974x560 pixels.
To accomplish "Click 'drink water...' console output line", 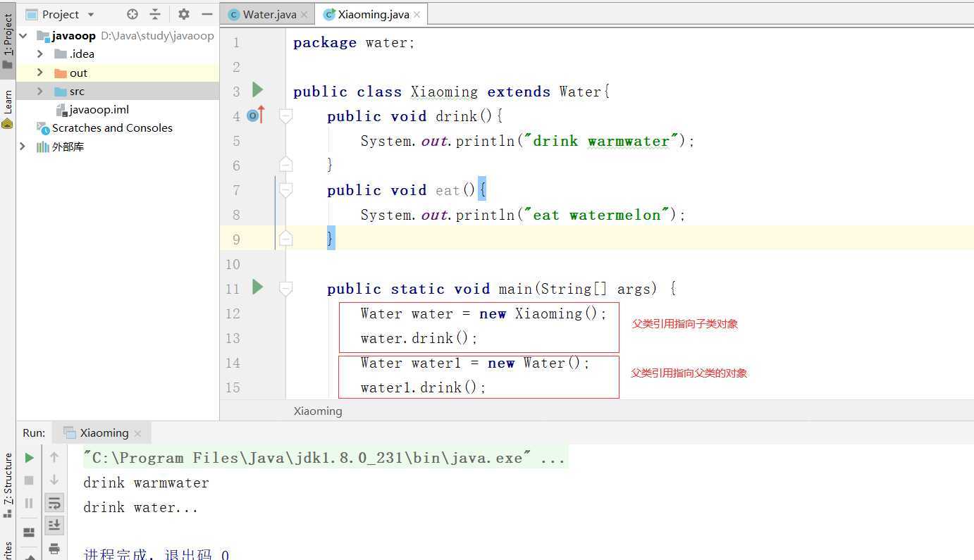I will tap(141, 507).
